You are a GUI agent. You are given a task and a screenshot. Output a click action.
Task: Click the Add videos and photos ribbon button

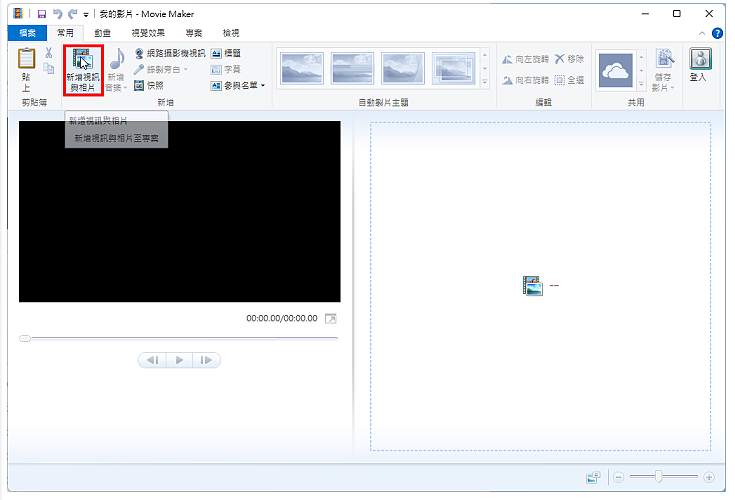pos(83,70)
